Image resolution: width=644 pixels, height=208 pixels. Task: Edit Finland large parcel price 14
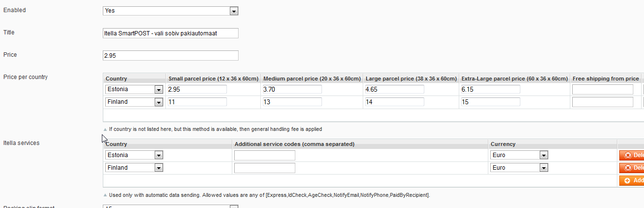point(394,102)
